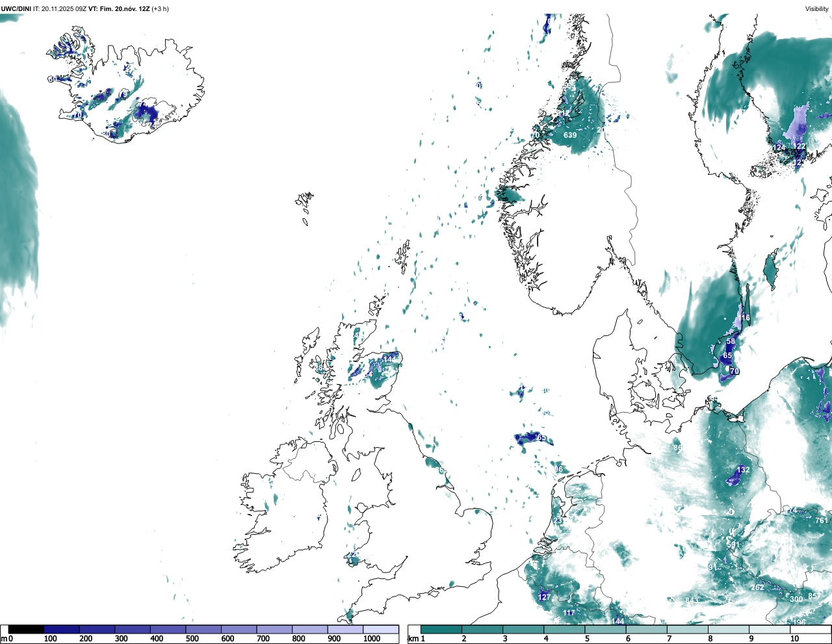Click the lightest lavender swatch after 1000
The height and width of the screenshot is (644, 832).
(381, 629)
